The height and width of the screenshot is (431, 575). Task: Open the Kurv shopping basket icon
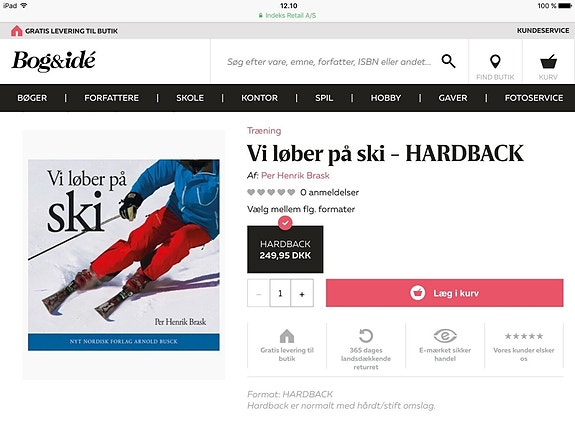pyautogui.click(x=548, y=62)
